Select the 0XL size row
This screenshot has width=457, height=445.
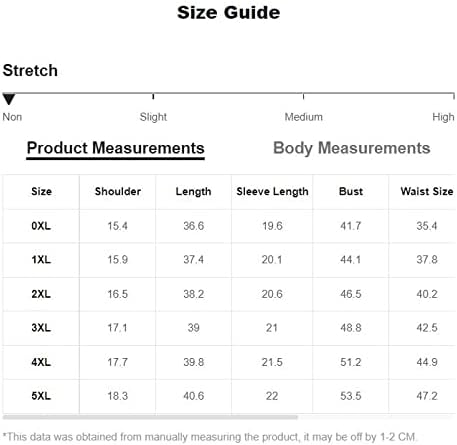click(x=229, y=226)
